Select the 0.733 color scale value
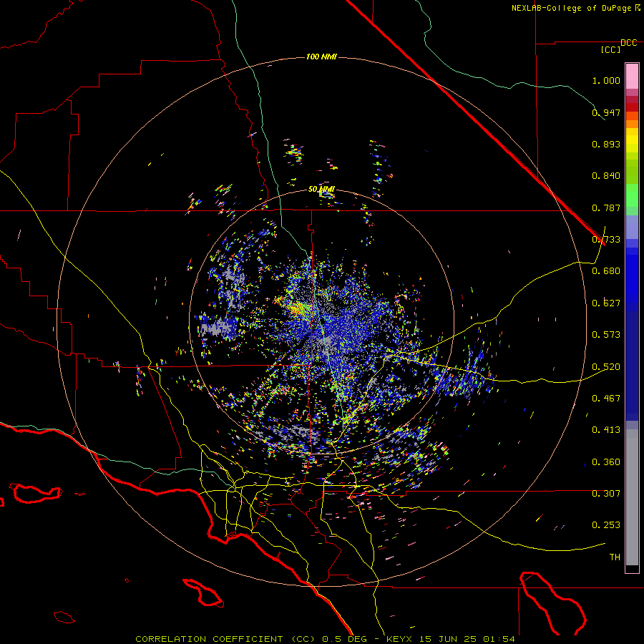This screenshot has width=644, height=644. point(606,240)
